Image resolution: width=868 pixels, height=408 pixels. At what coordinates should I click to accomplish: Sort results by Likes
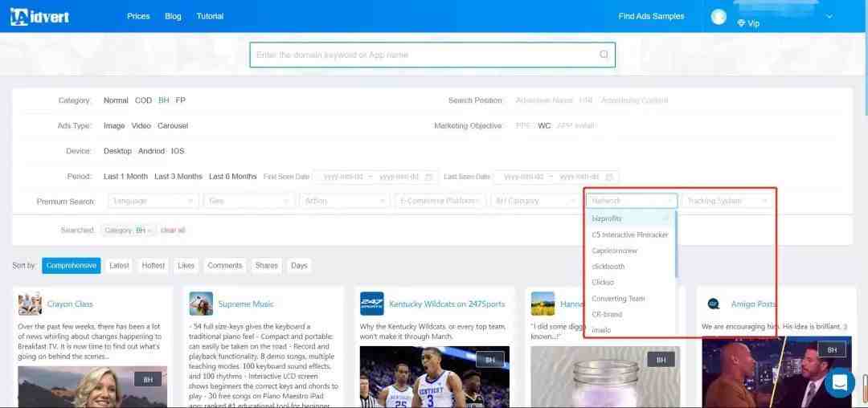186,265
